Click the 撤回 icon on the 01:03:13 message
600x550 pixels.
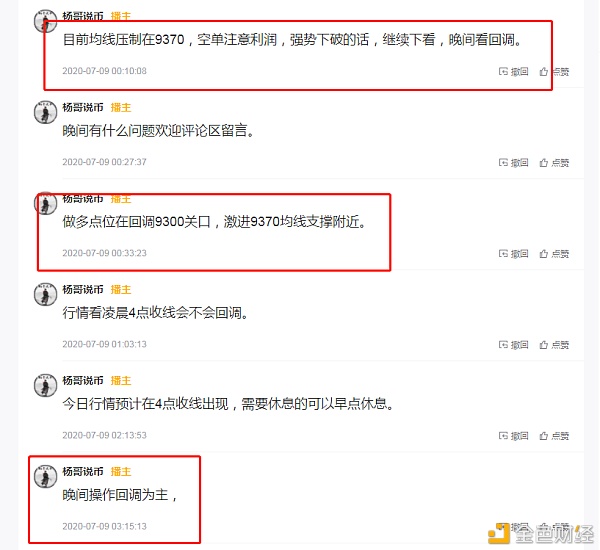pyautogui.click(x=513, y=344)
